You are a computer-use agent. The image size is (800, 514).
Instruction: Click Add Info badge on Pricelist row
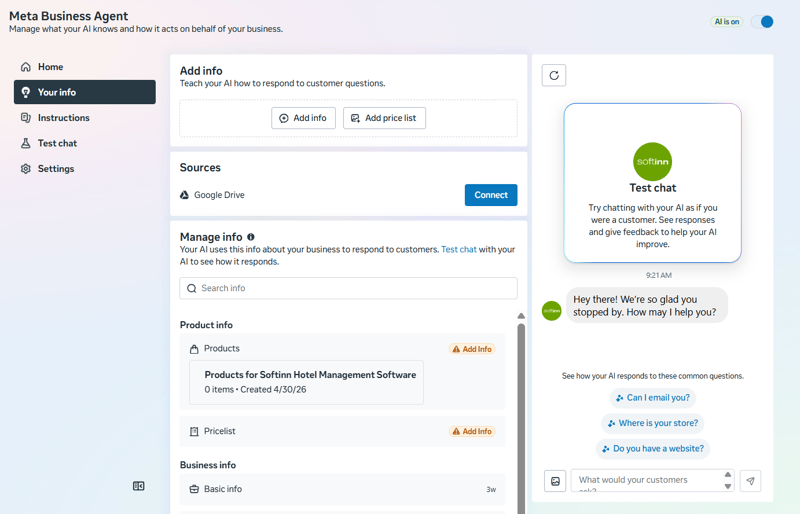[472, 432]
